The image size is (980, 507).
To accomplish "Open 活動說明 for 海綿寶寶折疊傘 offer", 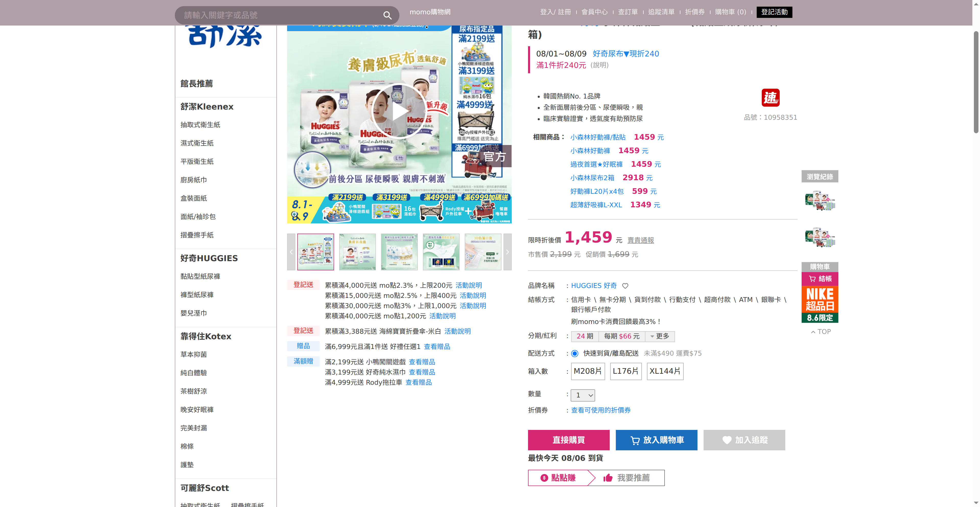I will point(458,332).
